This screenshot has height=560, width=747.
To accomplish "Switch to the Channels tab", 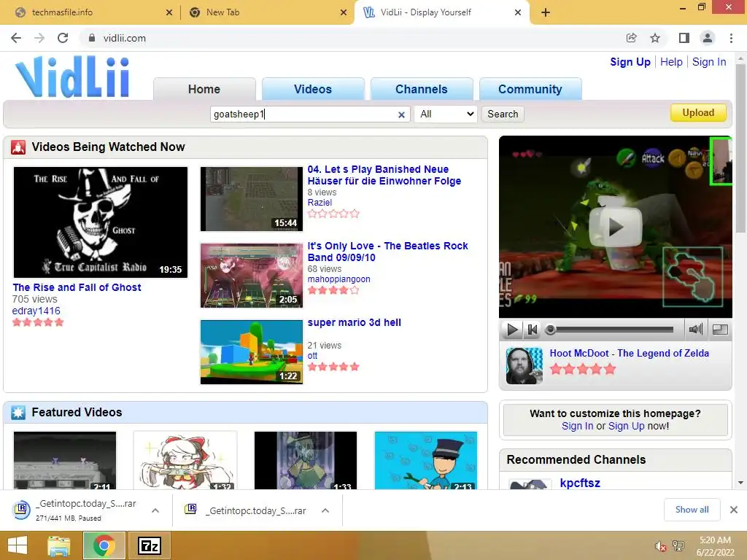I will (x=422, y=89).
